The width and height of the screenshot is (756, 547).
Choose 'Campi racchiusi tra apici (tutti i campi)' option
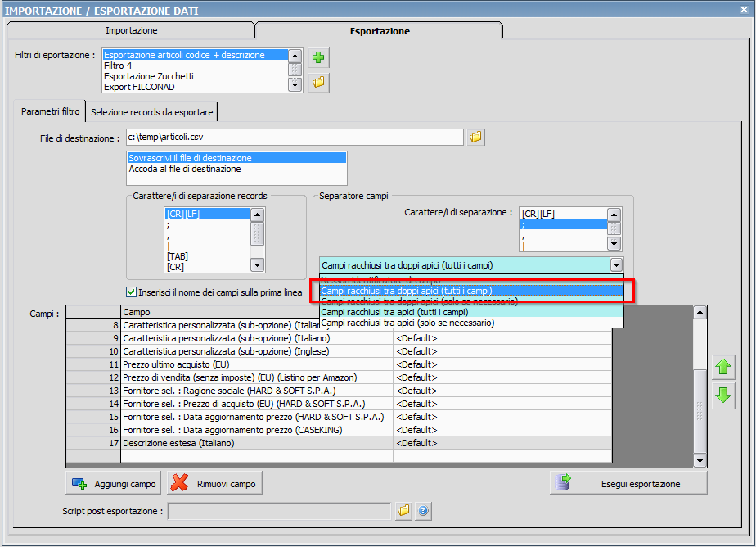(471, 312)
